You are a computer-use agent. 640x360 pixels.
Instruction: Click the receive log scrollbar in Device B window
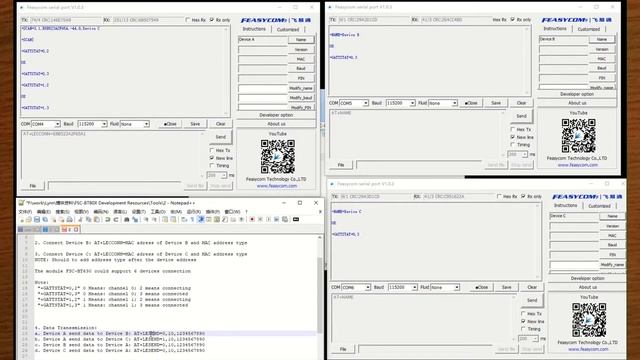[527, 60]
